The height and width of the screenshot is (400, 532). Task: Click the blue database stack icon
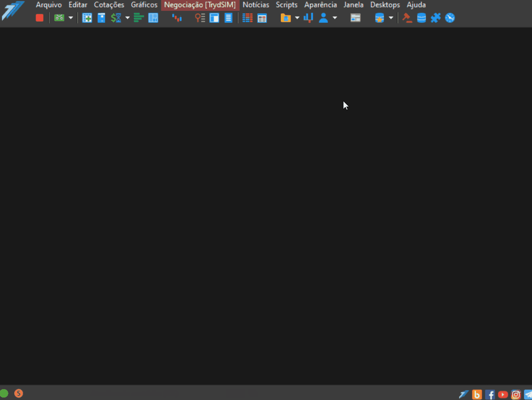coord(421,18)
